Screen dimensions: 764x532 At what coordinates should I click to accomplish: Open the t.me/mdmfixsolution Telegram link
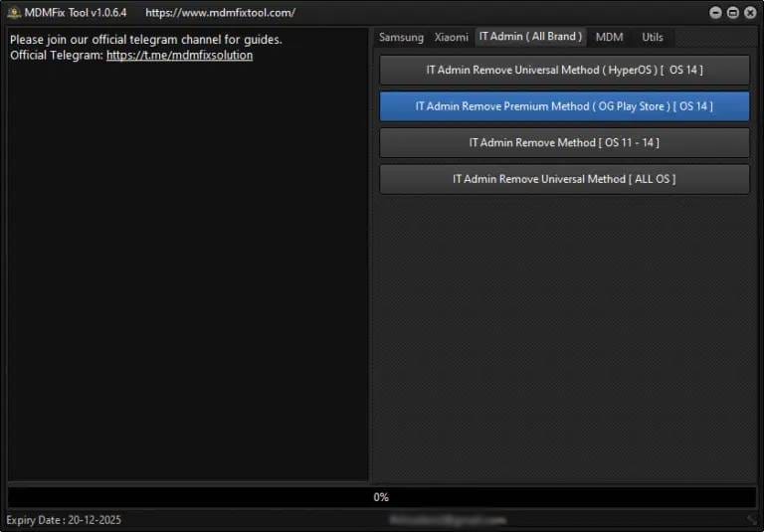pyautogui.click(x=179, y=56)
